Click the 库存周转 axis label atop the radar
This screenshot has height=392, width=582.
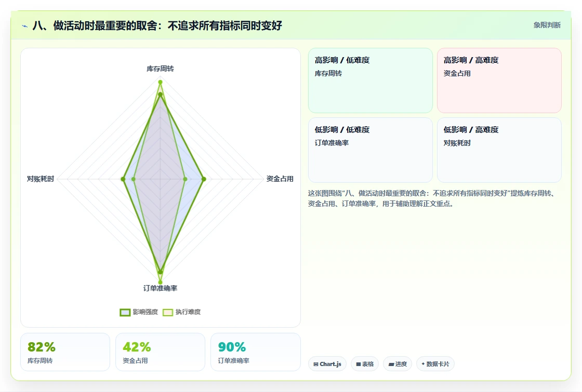coord(160,69)
